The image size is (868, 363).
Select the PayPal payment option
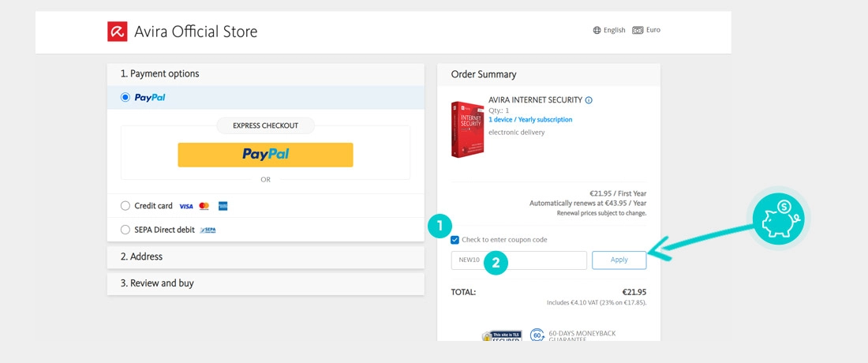click(125, 97)
